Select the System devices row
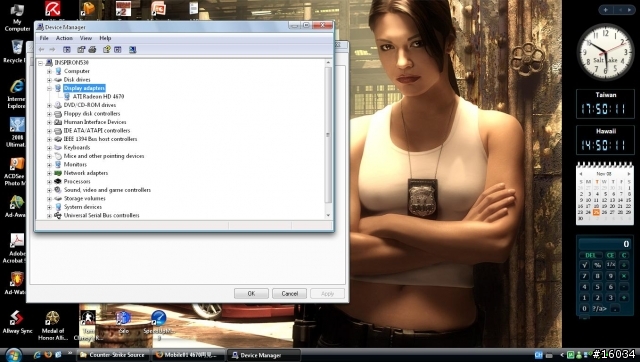This screenshot has height=362, width=640. [83, 207]
